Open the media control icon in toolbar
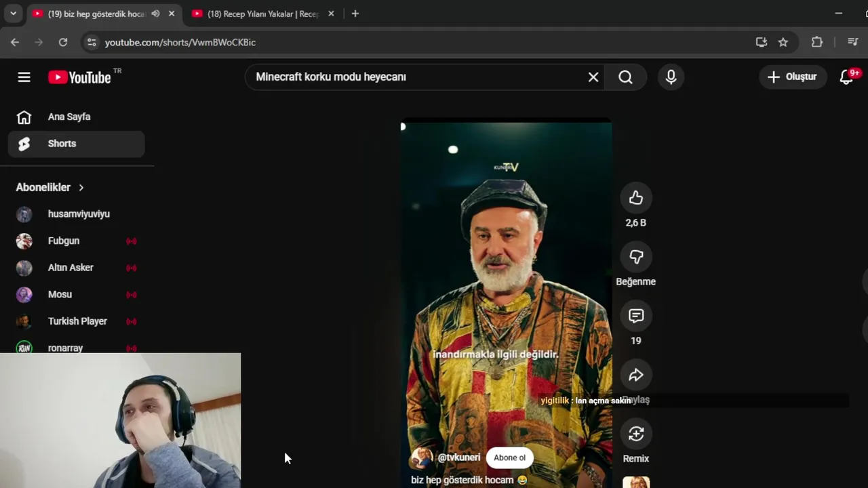The width and height of the screenshot is (868, 488). coord(853,42)
